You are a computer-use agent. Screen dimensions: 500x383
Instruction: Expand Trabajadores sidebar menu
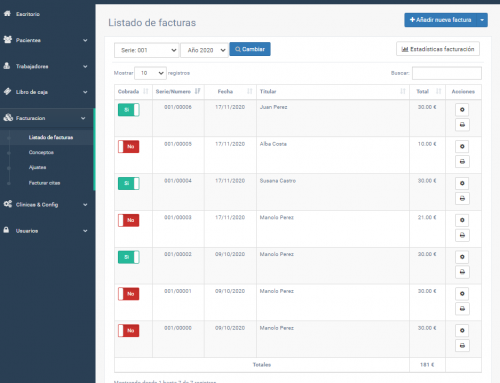(47, 66)
